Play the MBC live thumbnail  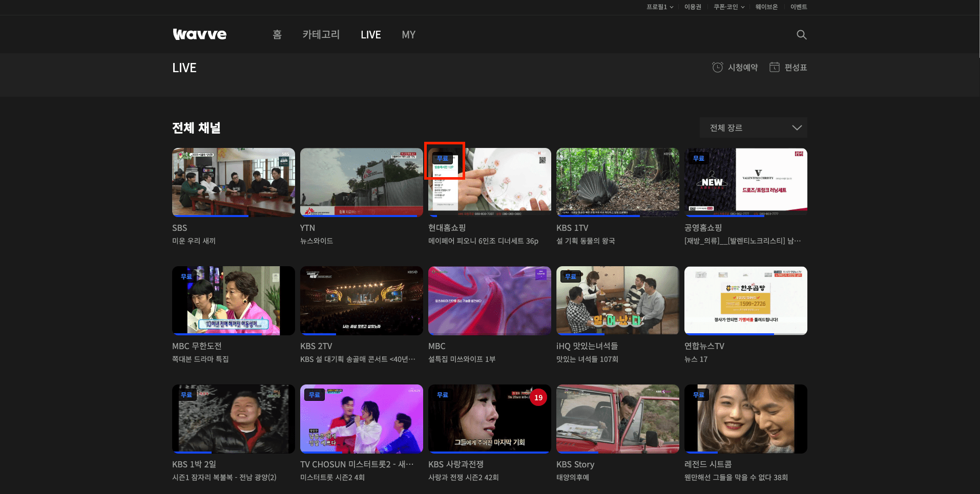click(490, 300)
